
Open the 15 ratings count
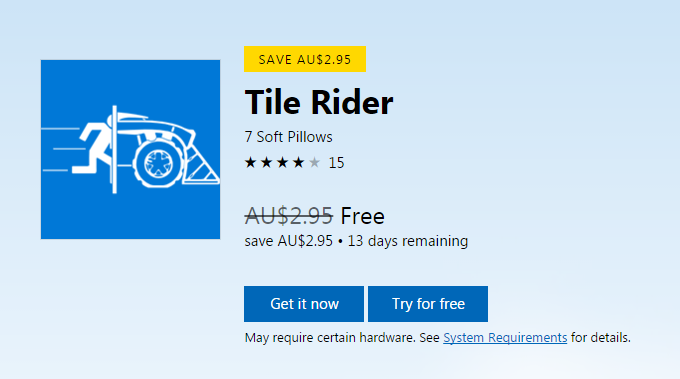[x=336, y=163]
